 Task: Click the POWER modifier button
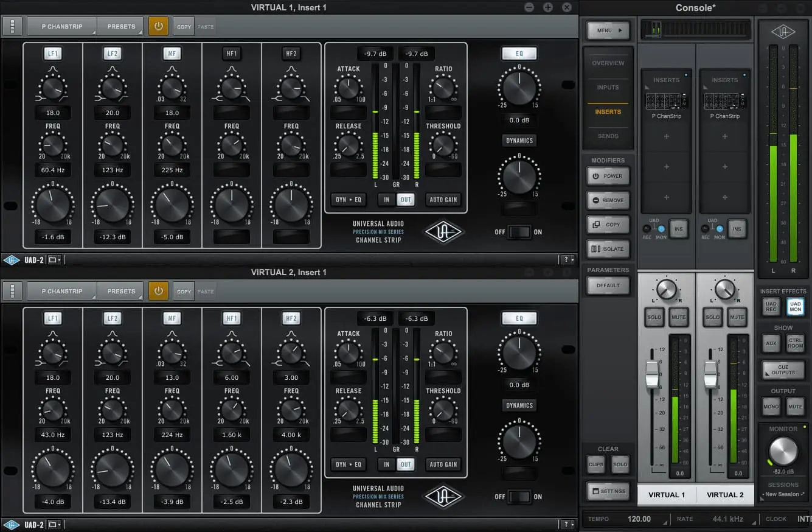point(608,176)
